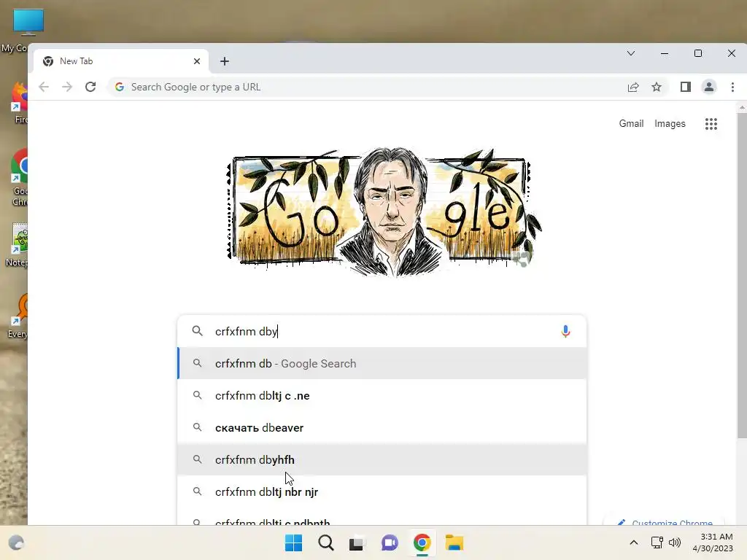Open Task View on the taskbar
747x560 pixels.
pyautogui.click(x=356, y=543)
